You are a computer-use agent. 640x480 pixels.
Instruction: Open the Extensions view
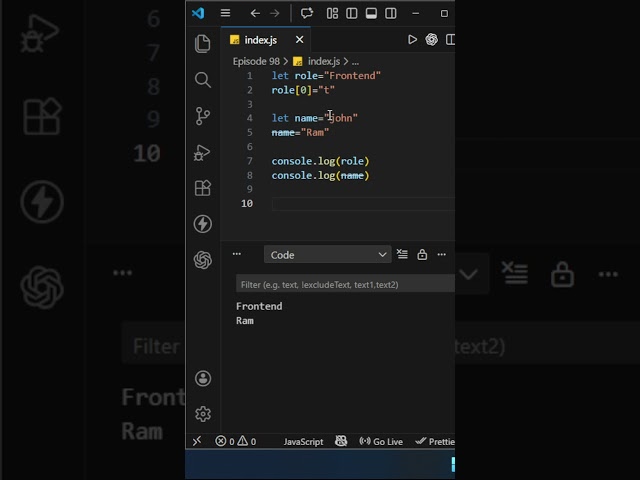[x=202, y=188]
